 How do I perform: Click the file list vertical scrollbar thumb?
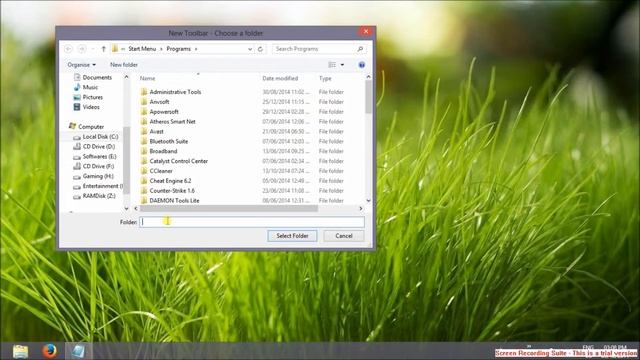[x=369, y=97]
